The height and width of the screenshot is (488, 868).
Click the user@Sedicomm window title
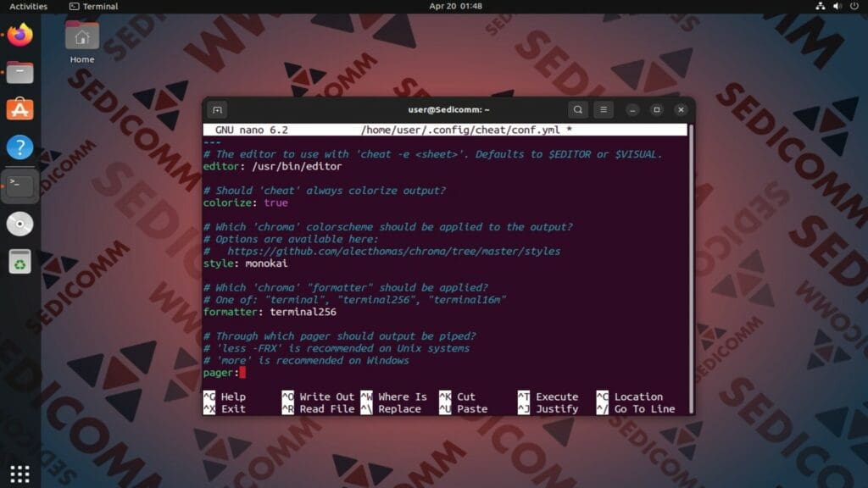[448, 109]
